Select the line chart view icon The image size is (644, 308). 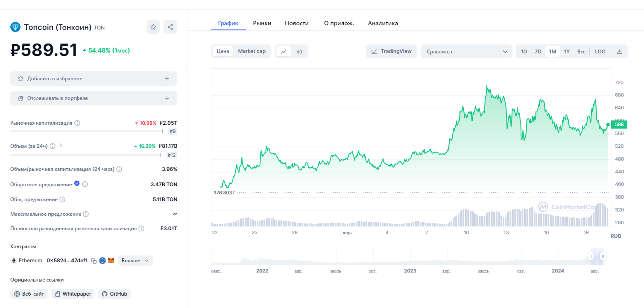(284, 51)
